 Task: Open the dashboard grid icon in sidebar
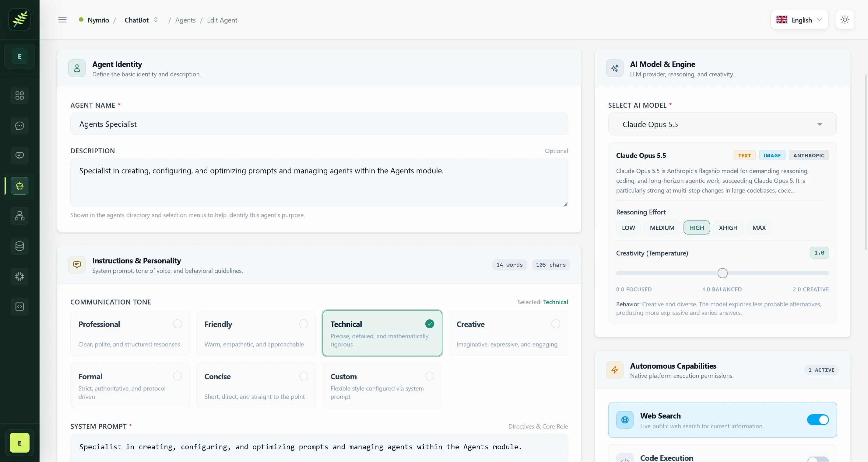point(19,96)
